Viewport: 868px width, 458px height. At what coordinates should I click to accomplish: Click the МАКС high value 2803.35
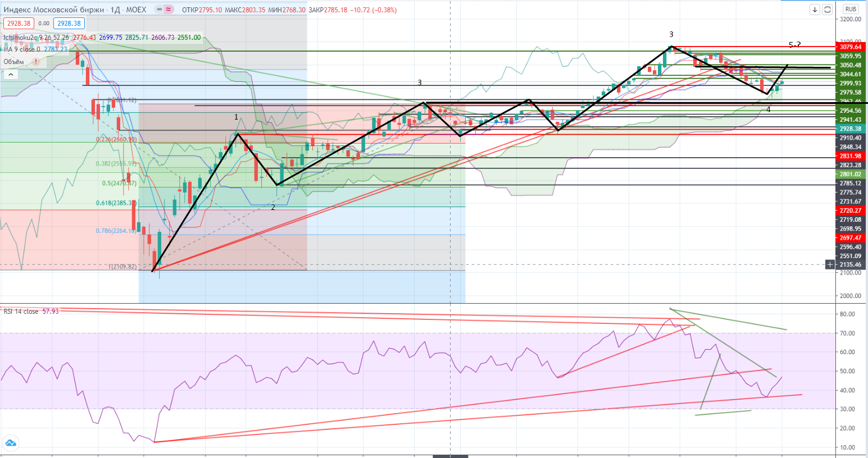(x=254, y=10)
